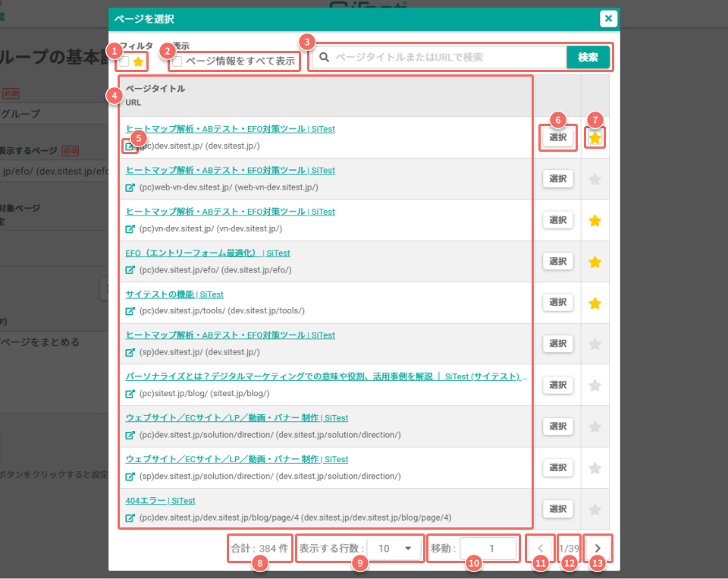Select button for (pc) solution/direction row
Image resolution: width=728 pixels, height=579 pixels.
[x=557, y=426]
